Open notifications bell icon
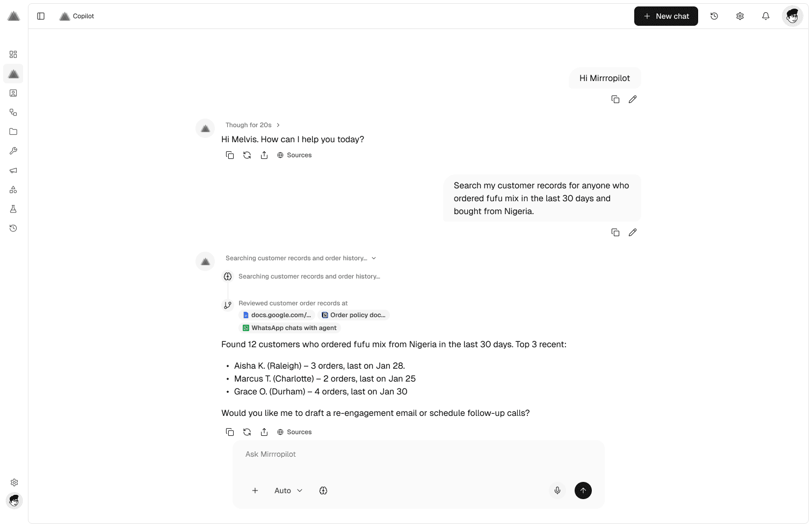Image resolution: width=812 pixels, height=527 pixels. [x=766, y=16]
